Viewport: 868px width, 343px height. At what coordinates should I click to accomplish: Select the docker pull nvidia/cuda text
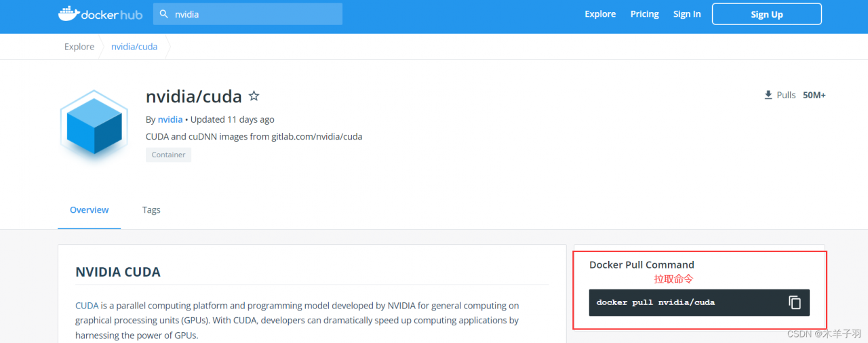(656, 302)
